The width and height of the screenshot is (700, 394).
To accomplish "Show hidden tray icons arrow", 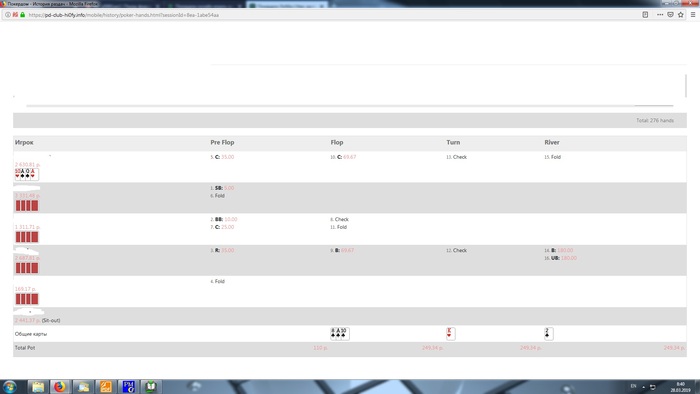I will click(x=643, y=387).
